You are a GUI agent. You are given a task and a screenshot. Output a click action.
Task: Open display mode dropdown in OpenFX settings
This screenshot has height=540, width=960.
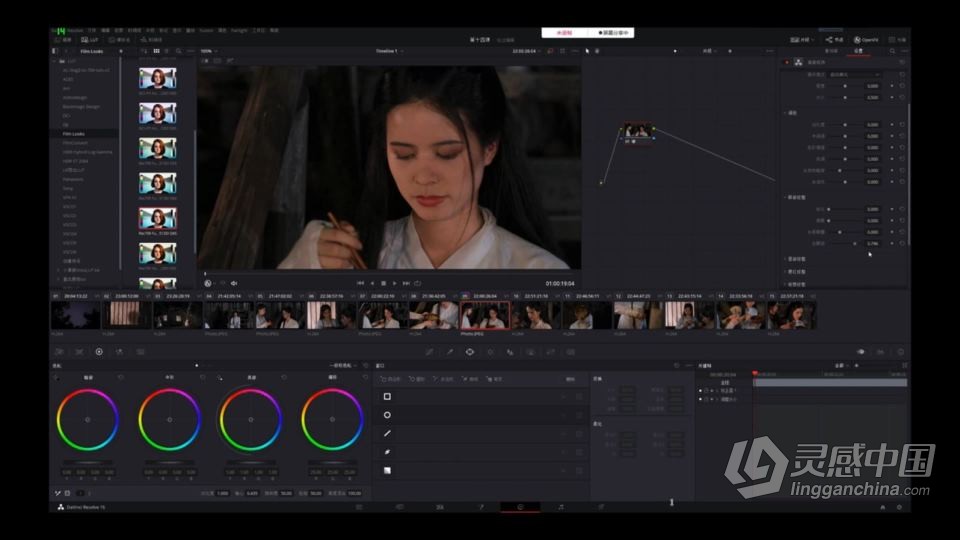(x=855, y=75)
